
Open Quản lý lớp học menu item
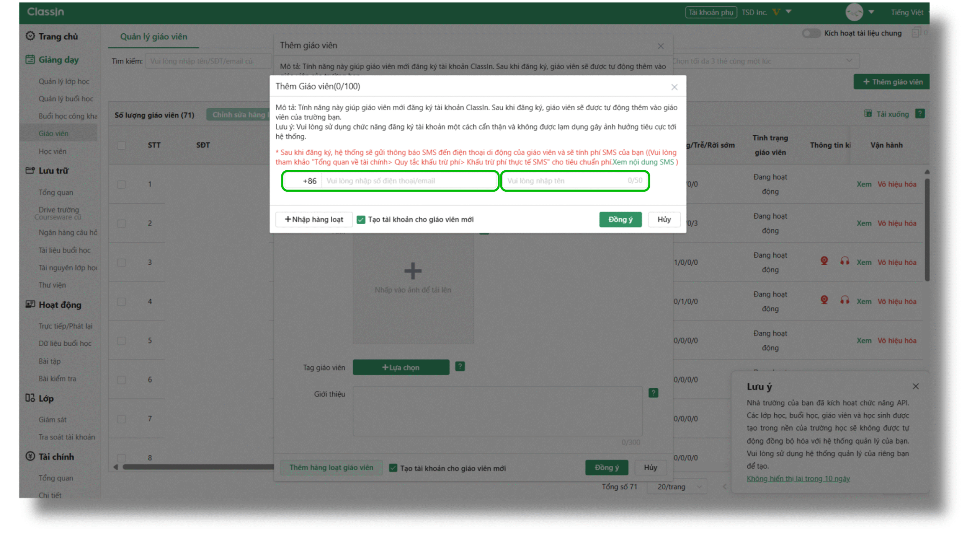(x=64, y=81)
